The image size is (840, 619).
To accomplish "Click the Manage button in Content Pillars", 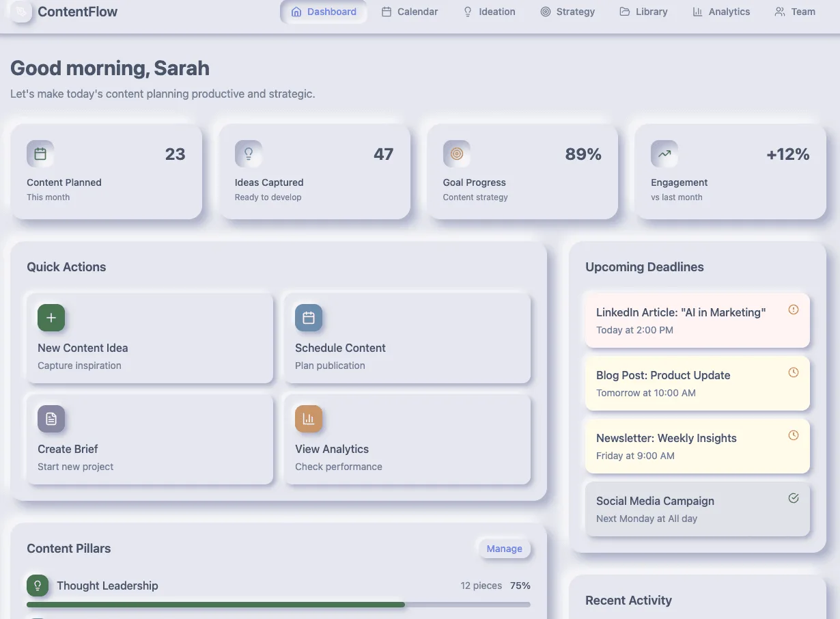I will pos(505,549).
